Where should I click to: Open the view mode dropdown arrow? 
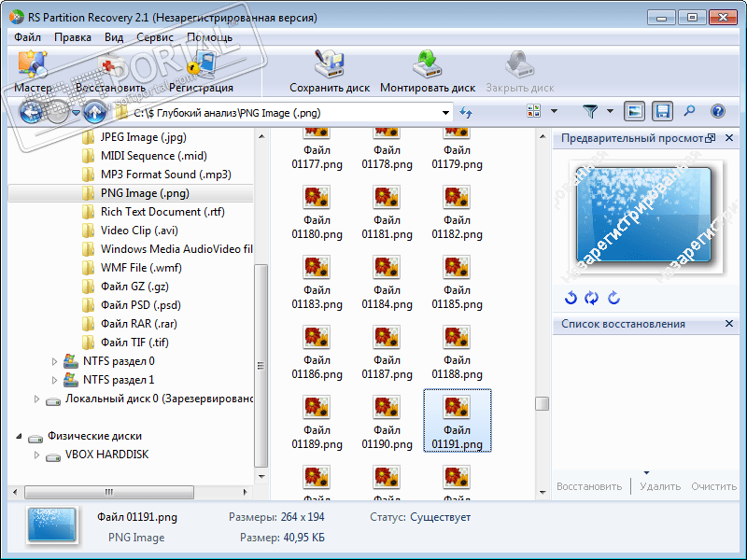[x=554, y=111]
